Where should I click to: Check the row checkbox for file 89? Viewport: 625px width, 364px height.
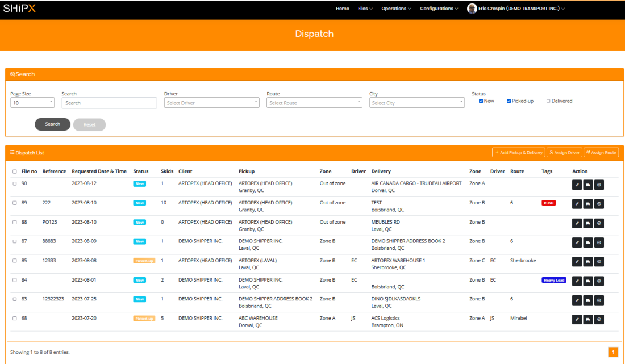point(15,203)
